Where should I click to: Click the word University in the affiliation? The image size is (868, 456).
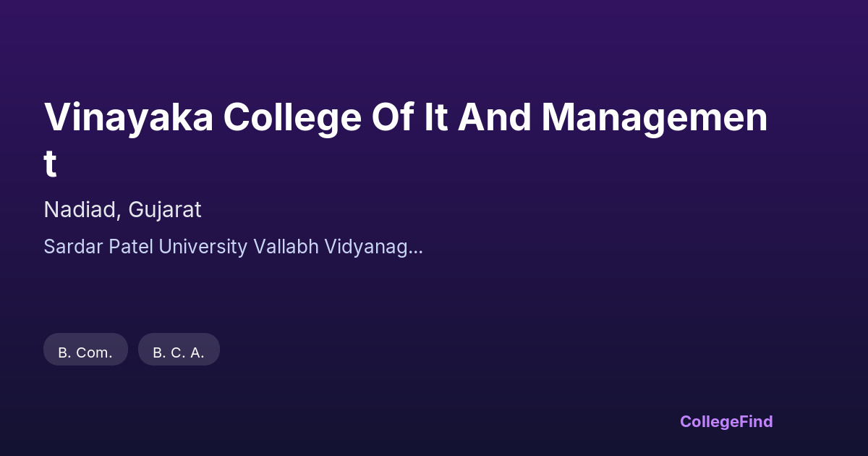203,247
